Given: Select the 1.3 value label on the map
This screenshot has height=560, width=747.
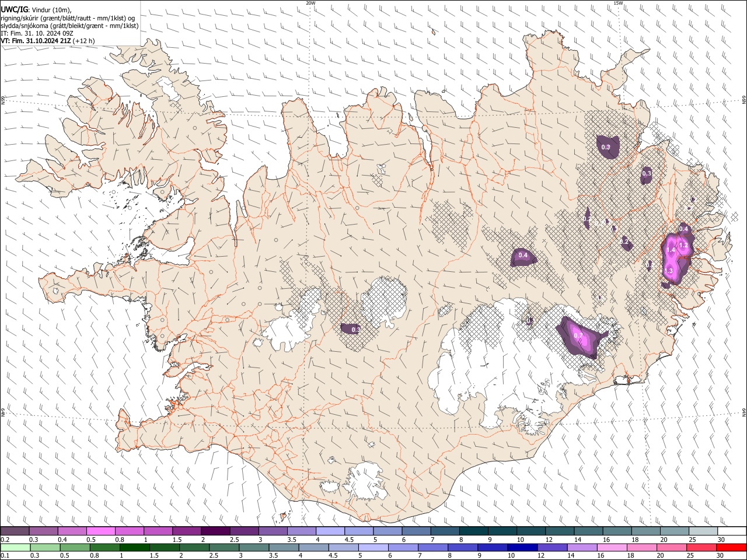Looking at the screenshot, I should point(669,271).
